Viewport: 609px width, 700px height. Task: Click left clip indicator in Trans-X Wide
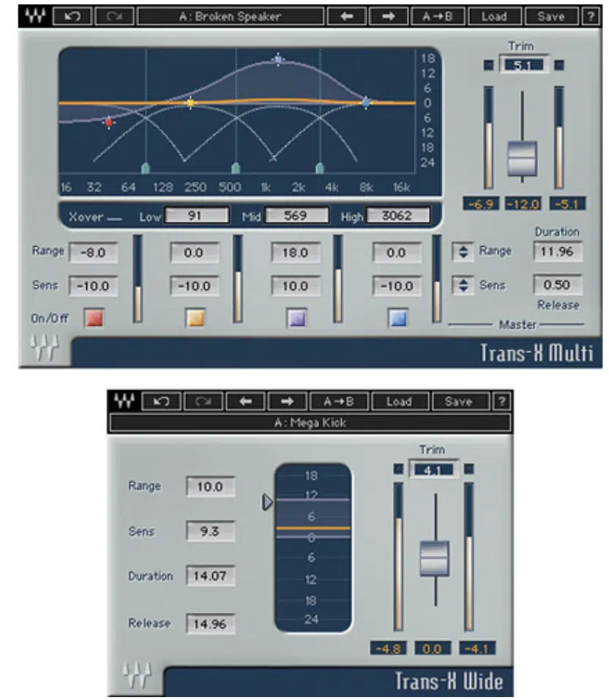tap(398, 469)
